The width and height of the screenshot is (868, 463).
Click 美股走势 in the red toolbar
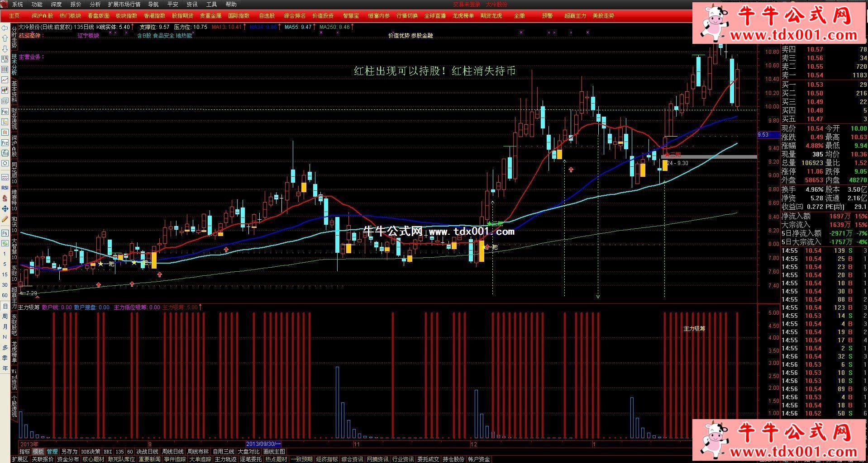coord(603,15)
